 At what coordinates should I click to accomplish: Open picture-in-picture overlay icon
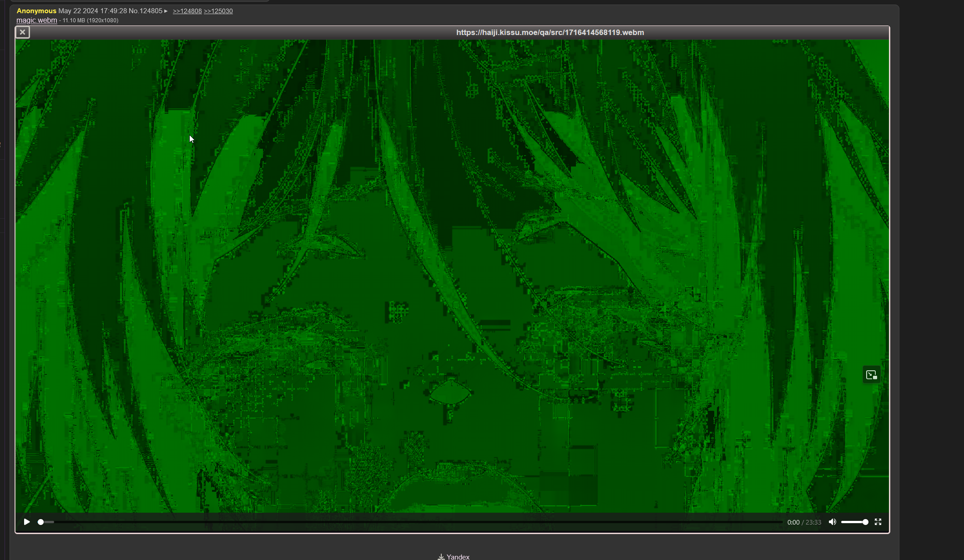tap(871, 375)
